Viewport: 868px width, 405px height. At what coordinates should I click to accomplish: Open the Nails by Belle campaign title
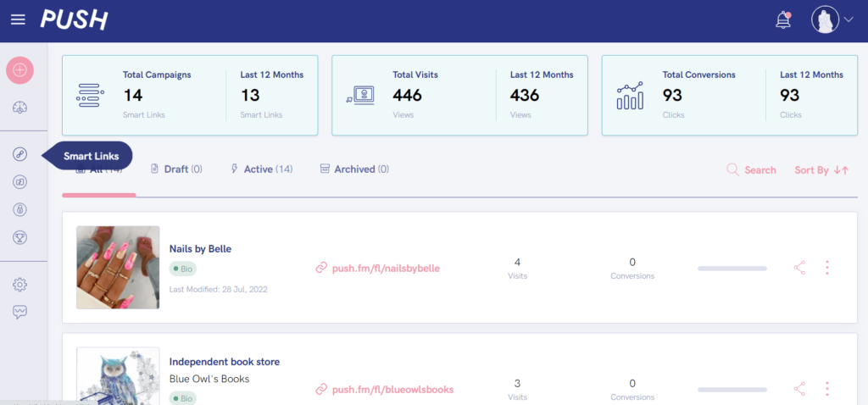pyautogui.click(x=200, y=249)
